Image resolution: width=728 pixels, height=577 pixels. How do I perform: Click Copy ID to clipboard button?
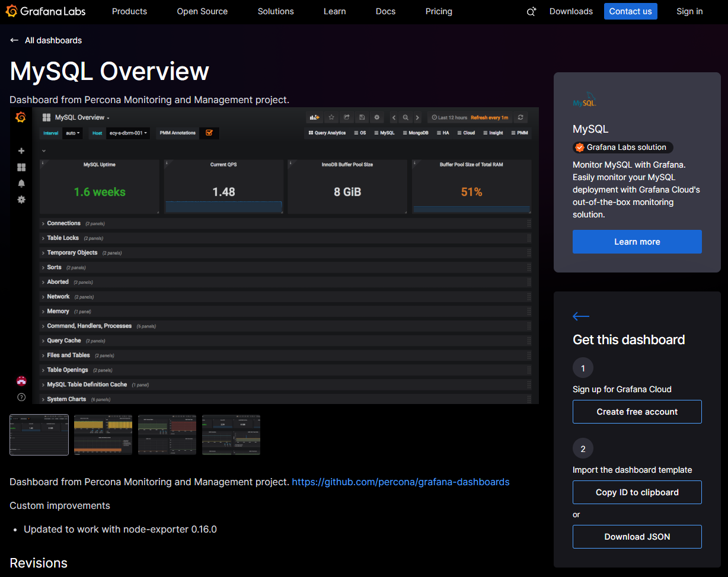coord(637,492)
